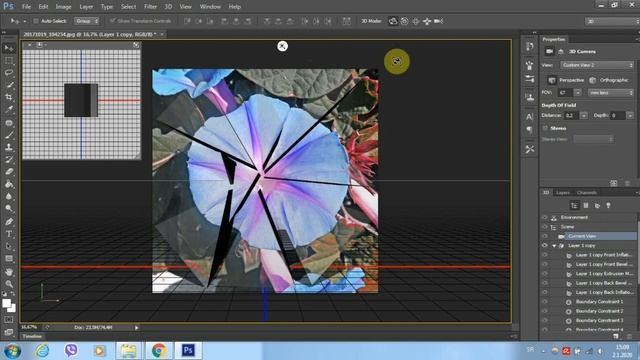Open the Paragraph panel icon
Image resolution: width=640 pixels, height=360 pixels.
pyautogui.click(x=529, y=130)
